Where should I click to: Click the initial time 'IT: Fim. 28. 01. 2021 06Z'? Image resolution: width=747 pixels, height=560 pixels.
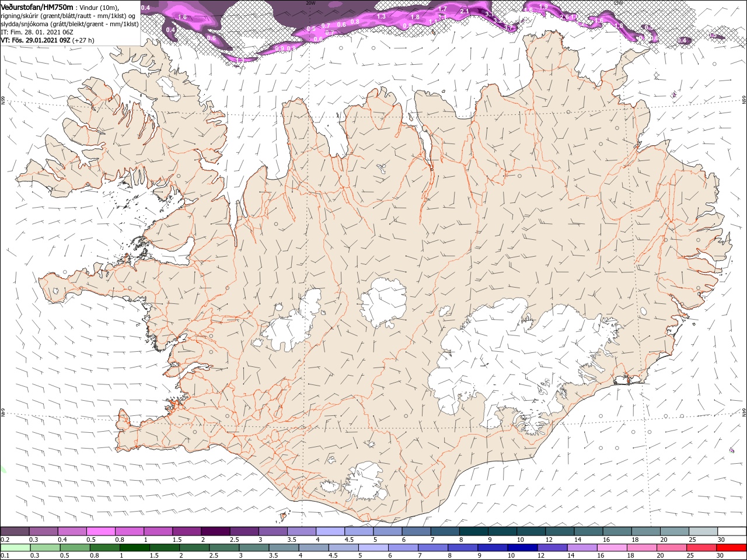click(x=37, y=32)
